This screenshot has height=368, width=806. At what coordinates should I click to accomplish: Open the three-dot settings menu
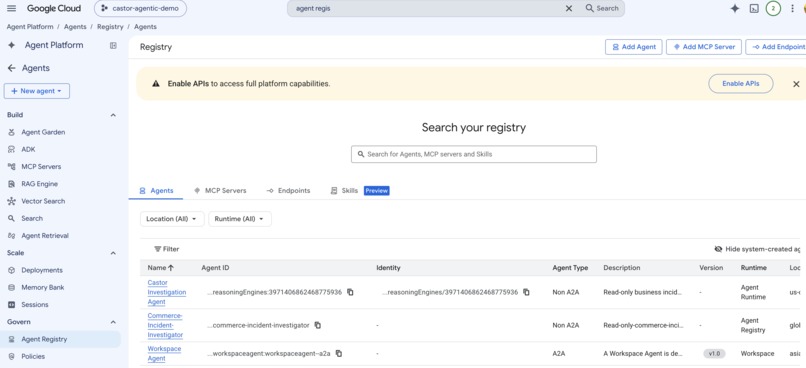[x=792, y=8]
